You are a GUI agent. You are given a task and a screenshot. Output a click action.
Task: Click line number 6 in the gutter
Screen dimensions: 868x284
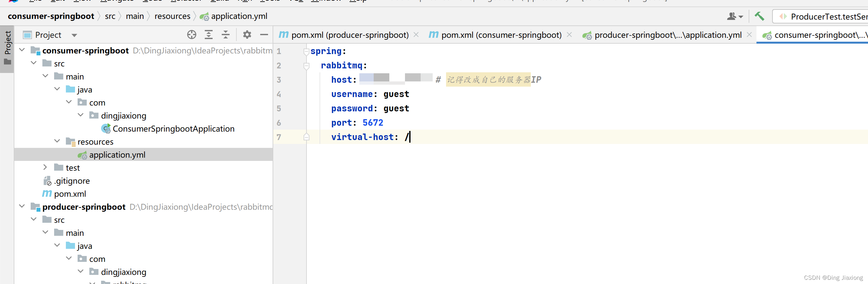pos(279,123)
